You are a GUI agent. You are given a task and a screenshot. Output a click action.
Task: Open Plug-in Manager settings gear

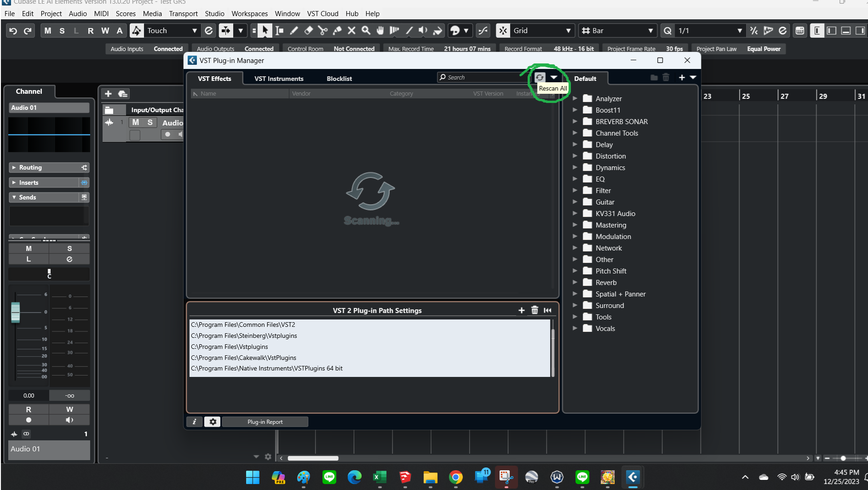[213, 422]
